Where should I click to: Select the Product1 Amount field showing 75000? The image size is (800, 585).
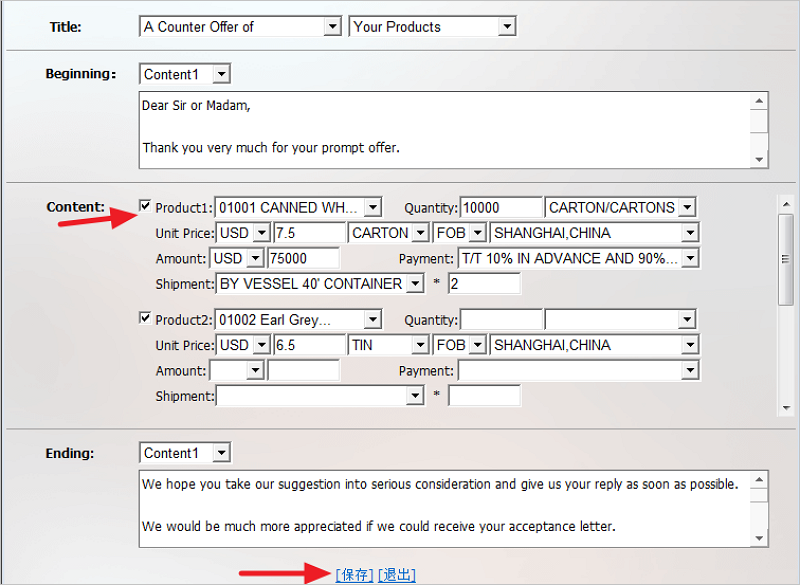302,258
